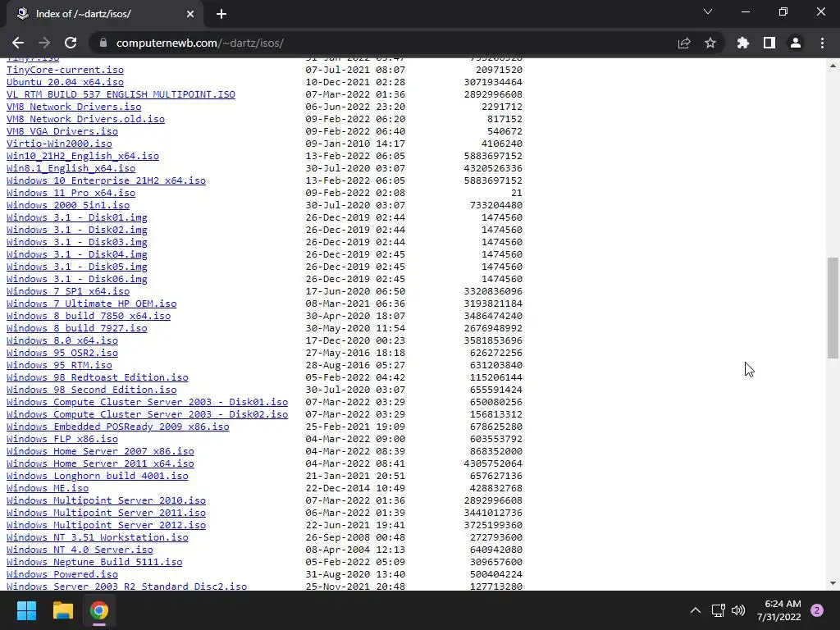840x630 pixels.
Task: Download TinyCore-current.iso
Action: click(65, 70)
